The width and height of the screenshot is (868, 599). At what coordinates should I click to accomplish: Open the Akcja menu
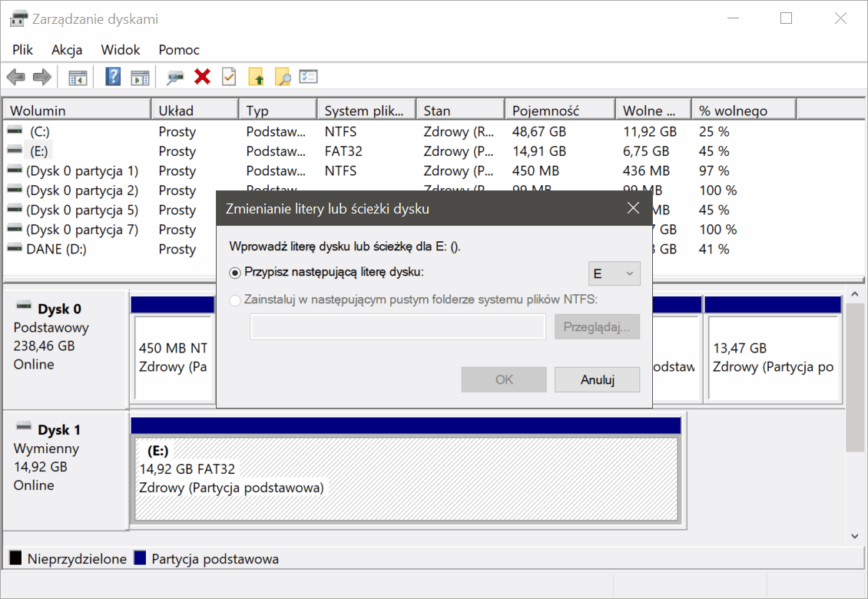point(67,50)
